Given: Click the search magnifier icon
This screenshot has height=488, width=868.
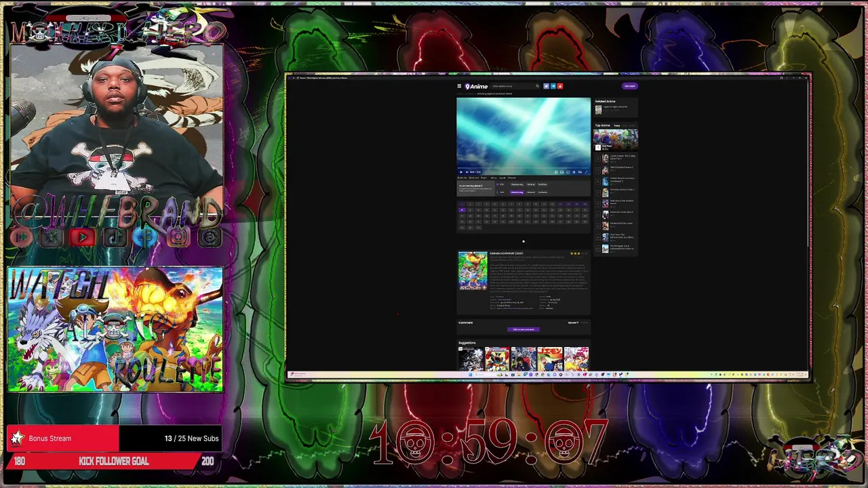Looking at the screenshot, I should pyautogui.click(x=537, y=86).
